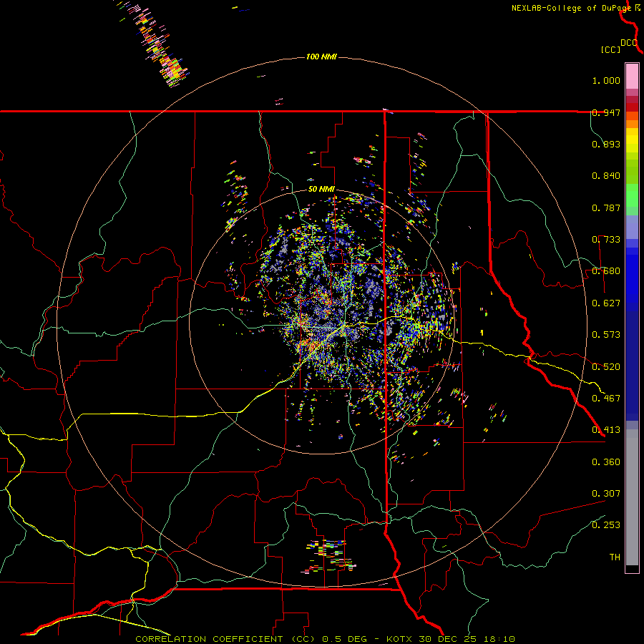The image size is (644, 644).
Task: Click the KOTX station identifier
Action: (400, 639)
